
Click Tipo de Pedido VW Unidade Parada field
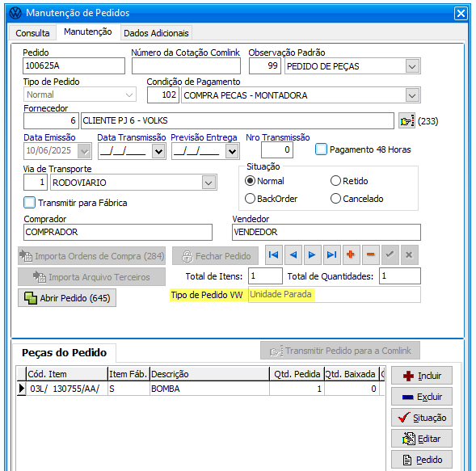(x=335, y=294)
